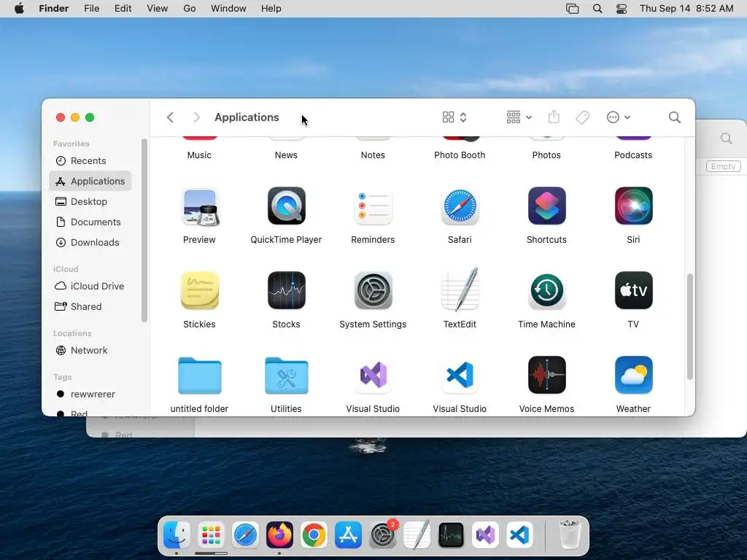747x560 pixels.
Task: Select Recents in the sidebar
Action: pyautogui.click(x=90, y=161)
